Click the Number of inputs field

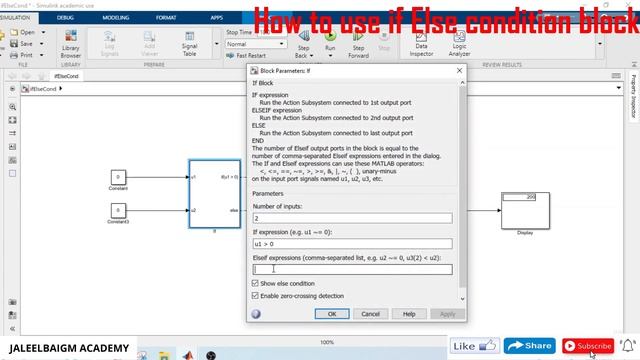click(352, 218)
